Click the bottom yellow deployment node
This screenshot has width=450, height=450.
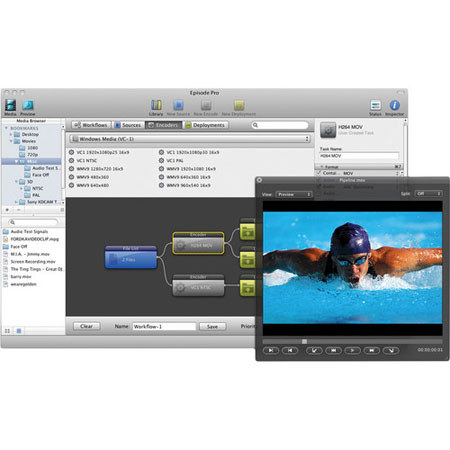[247, 285]
